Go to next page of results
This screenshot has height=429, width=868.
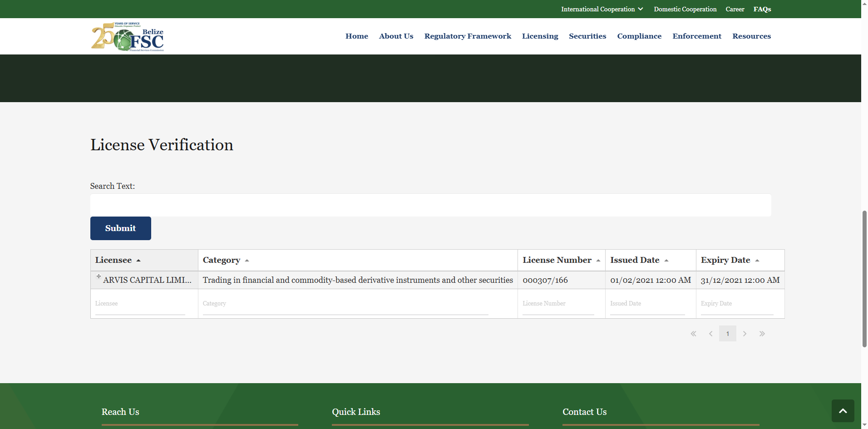tap(745, 334)
